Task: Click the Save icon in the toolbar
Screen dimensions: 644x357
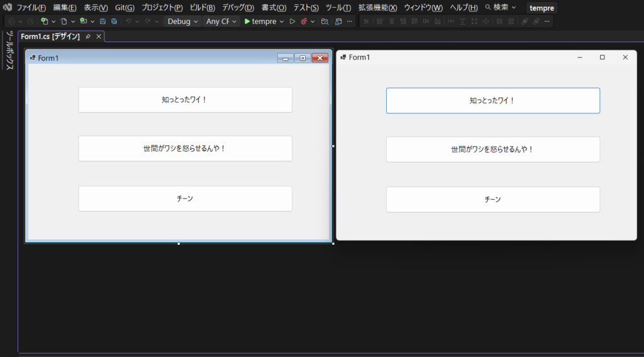Action: pyautogui.click(x=103, y=21)
